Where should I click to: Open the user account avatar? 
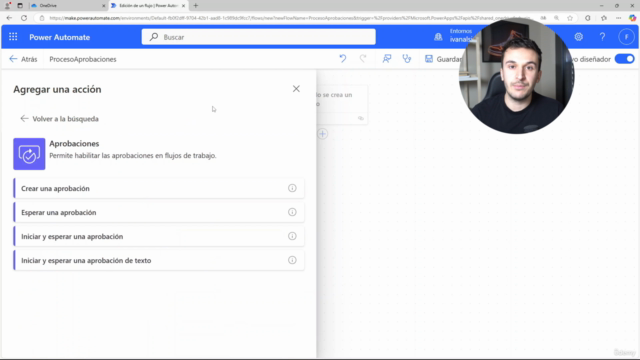pos(626,37)
